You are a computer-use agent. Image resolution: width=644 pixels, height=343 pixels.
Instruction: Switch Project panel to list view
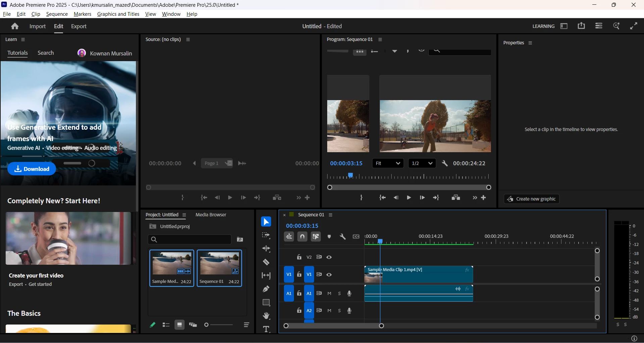point(166,325)
